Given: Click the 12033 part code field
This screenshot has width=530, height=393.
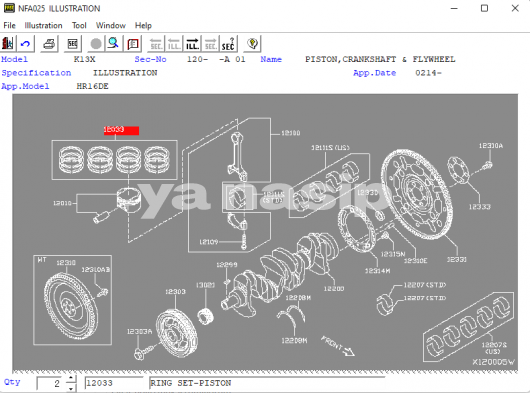Looking at the screenshot, I should [x=114, y=383].
